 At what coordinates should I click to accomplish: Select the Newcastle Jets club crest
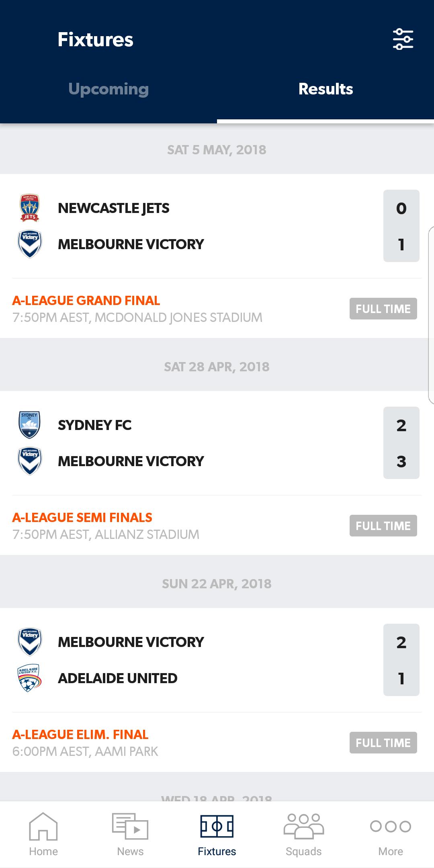[30, 208]
